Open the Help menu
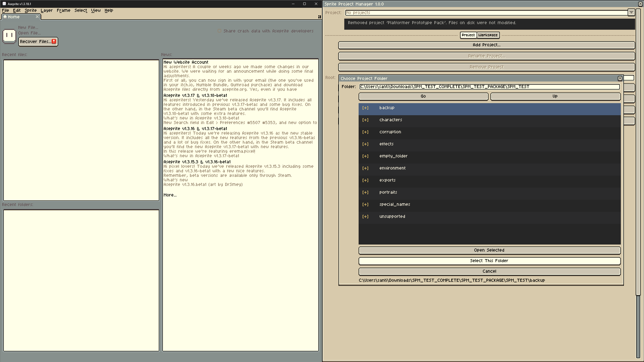This screenshot has width=644, height=362. coord(109,10)
